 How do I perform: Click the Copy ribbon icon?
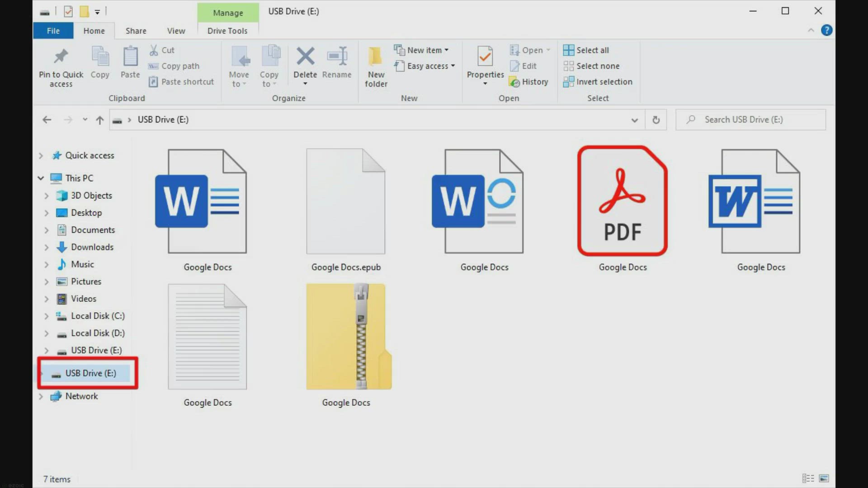click(x=100, y=56)
